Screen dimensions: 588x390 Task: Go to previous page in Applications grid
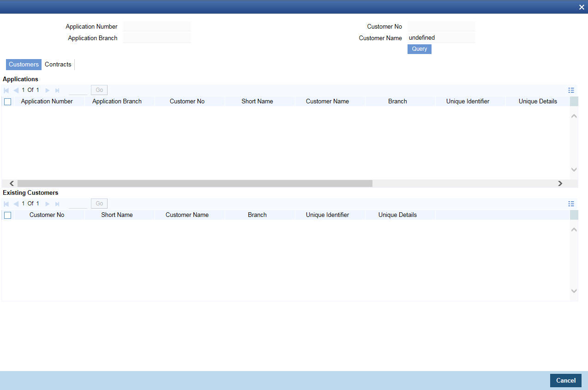(x=16, y=90)
